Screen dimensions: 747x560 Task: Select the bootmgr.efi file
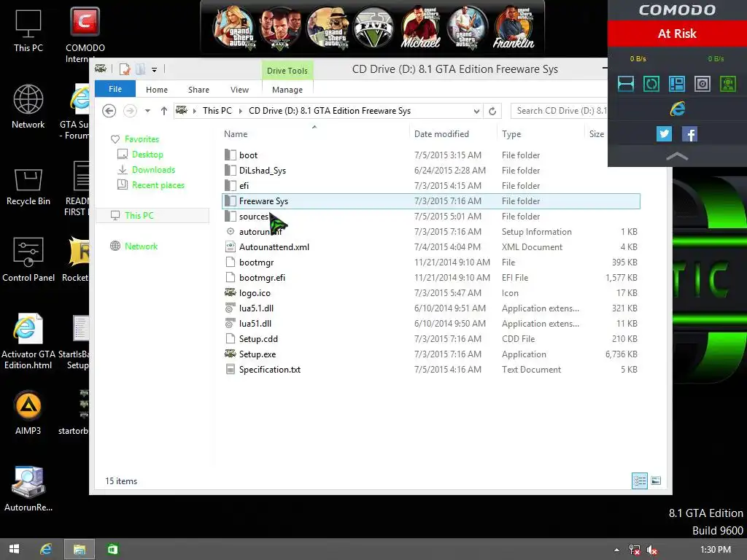click(431, 278)
